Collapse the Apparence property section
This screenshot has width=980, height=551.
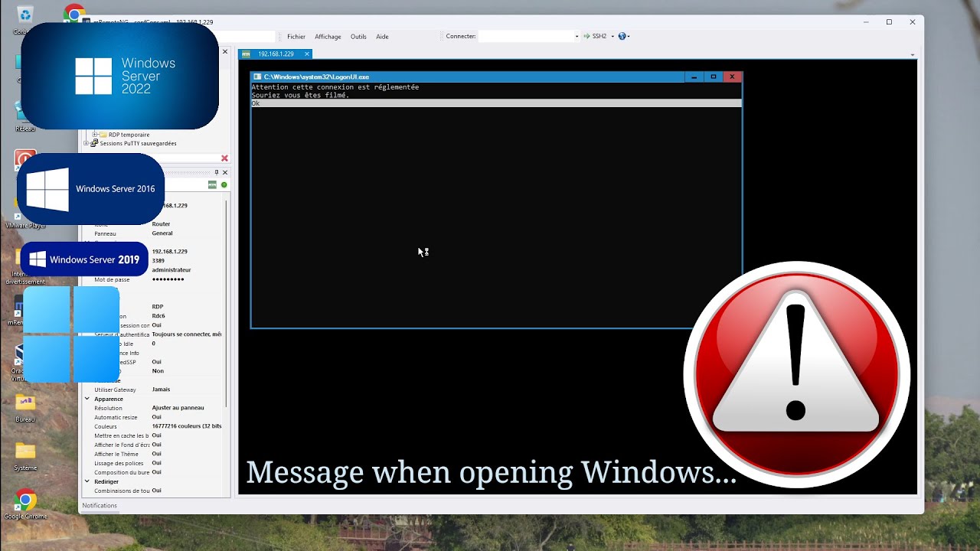tap(87, 399)
